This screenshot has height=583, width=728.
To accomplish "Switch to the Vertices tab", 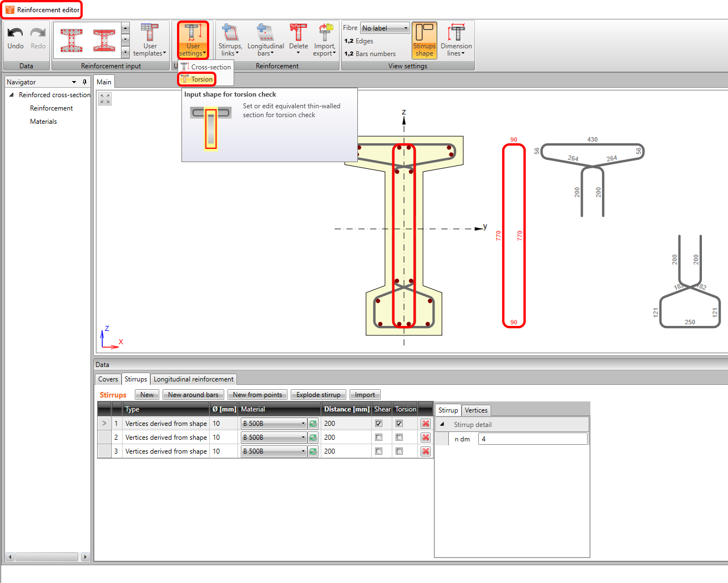I will tap(476, 410).
